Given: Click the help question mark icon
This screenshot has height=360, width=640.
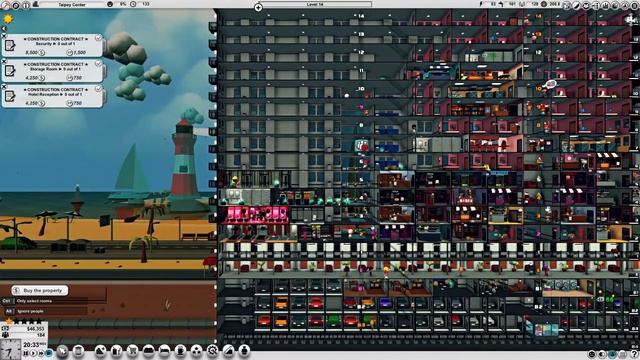Looking at the screenshot, I should click(633, 354).
